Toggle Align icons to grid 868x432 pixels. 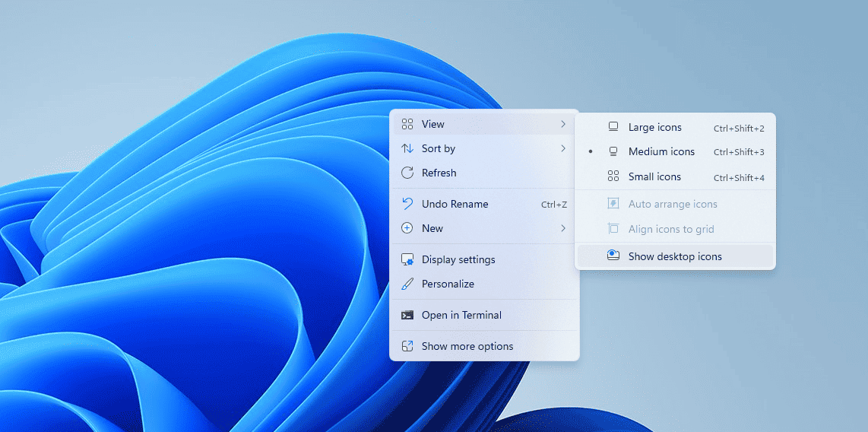(x=675, y=229)
